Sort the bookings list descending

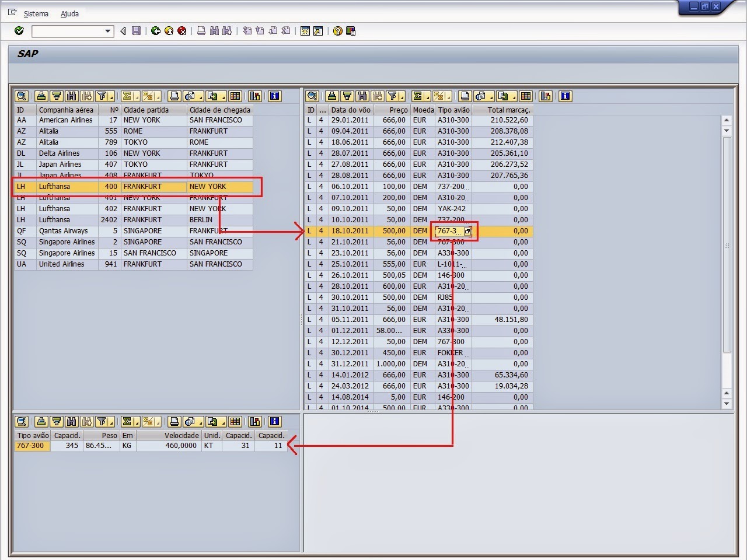click(57, 421)
